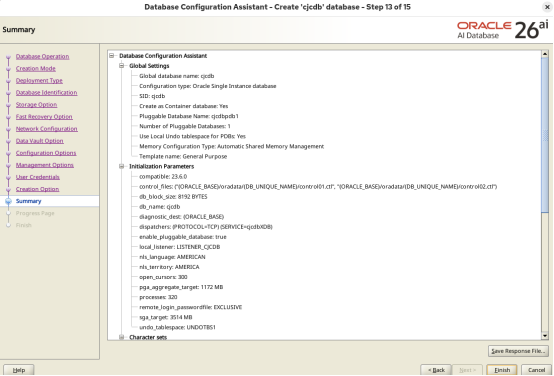Select 'Pluggable Database Name: cjcdbpdb1' row
The height and width of the screenshot is (376, 554).
(189, 116)
